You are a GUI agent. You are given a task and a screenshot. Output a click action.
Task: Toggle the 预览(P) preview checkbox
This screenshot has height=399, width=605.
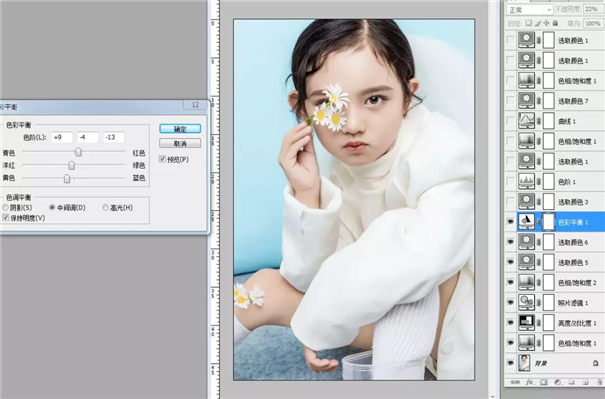162,159
